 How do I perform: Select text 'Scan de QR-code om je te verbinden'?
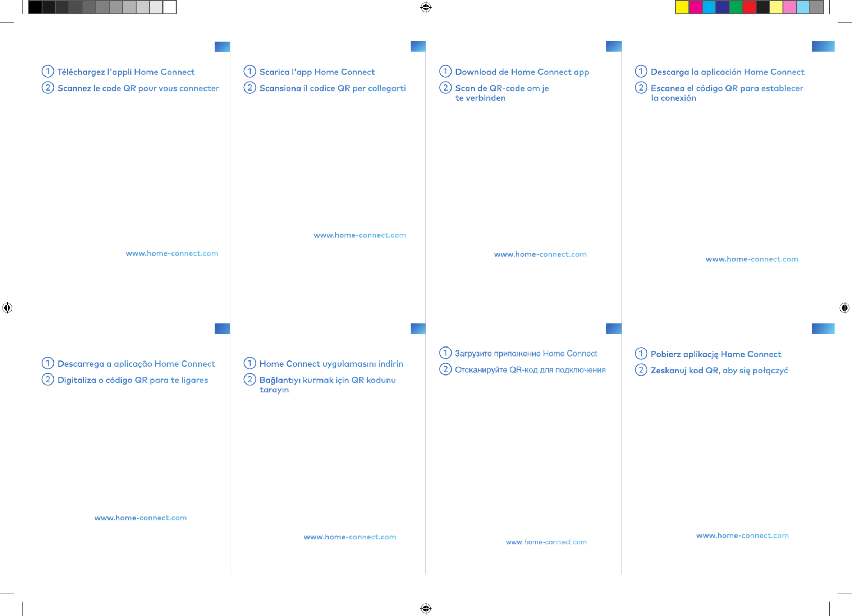[x=502, y=93]
